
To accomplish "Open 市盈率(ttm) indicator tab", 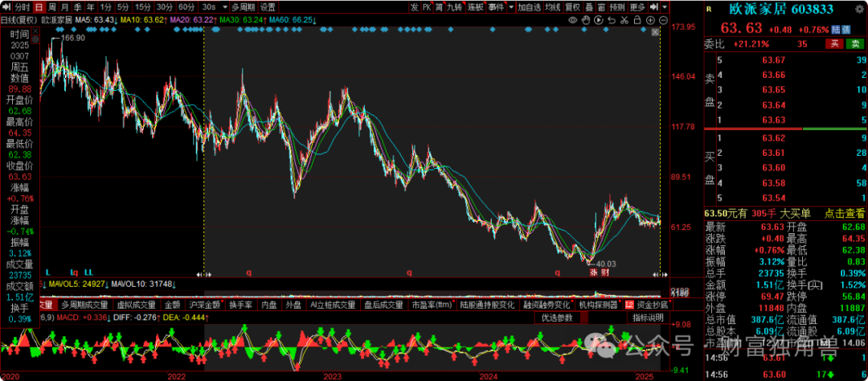I will click(x=432, y=305).
